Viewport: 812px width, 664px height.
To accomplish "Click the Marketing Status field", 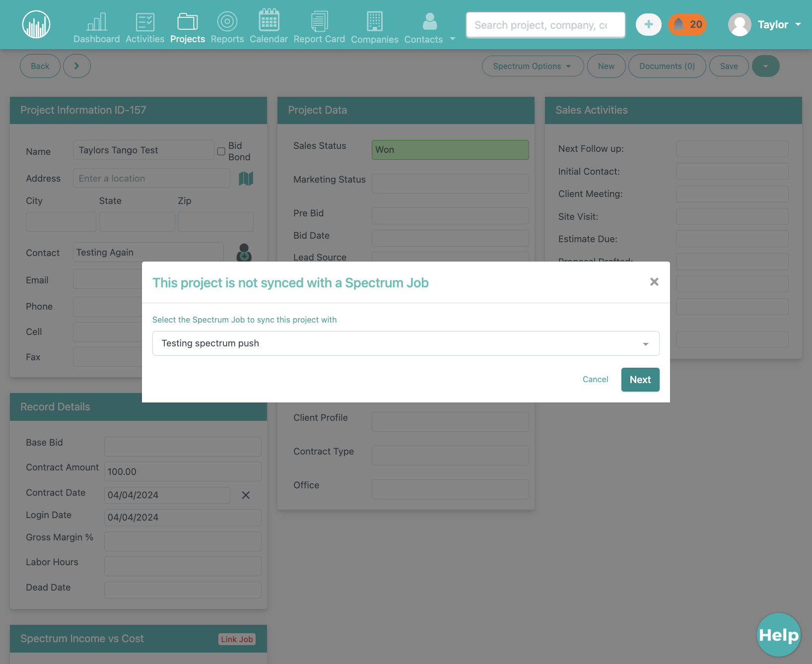I will (450, 184).
